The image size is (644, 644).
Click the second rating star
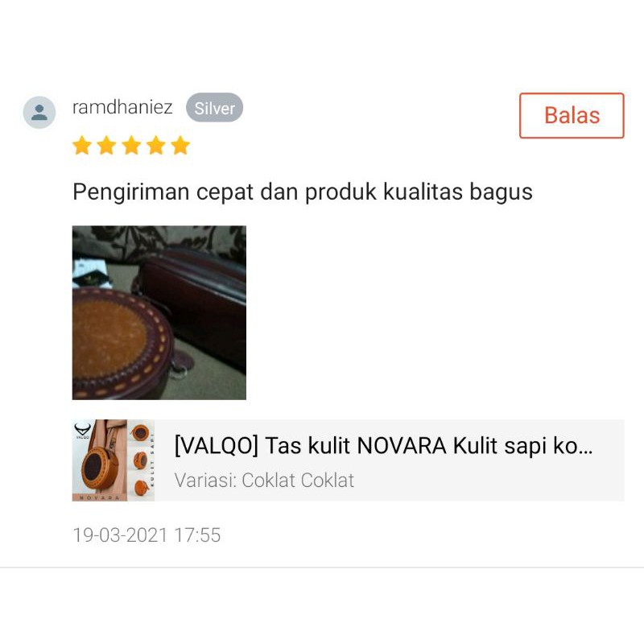(107, 146)
